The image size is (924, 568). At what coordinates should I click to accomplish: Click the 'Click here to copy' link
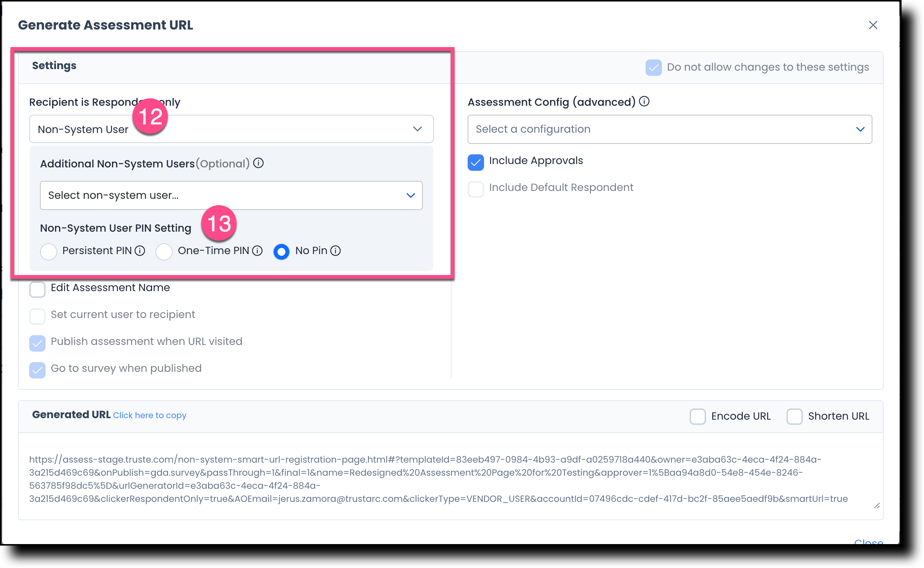tap(150, 416)
